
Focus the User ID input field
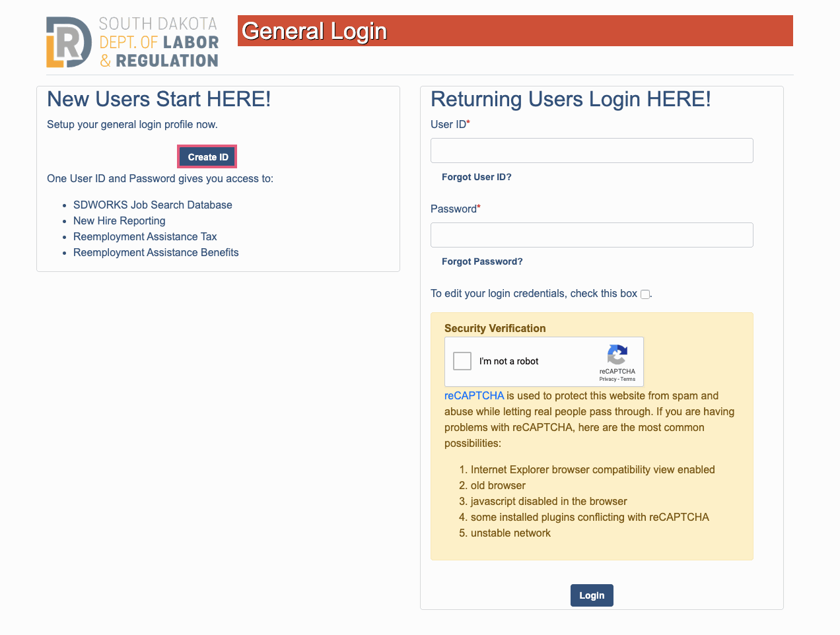(592, 150)
